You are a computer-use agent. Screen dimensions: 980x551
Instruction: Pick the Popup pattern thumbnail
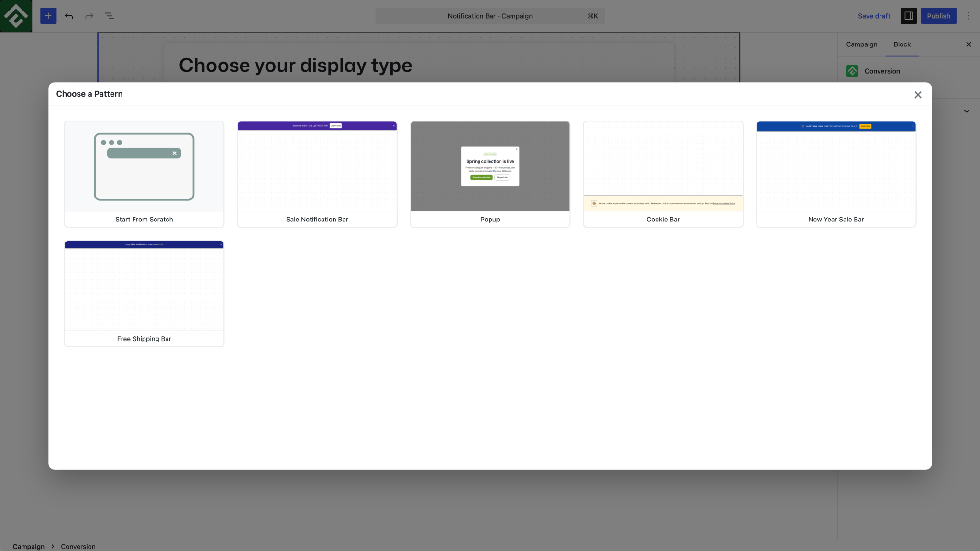(490, 166)
